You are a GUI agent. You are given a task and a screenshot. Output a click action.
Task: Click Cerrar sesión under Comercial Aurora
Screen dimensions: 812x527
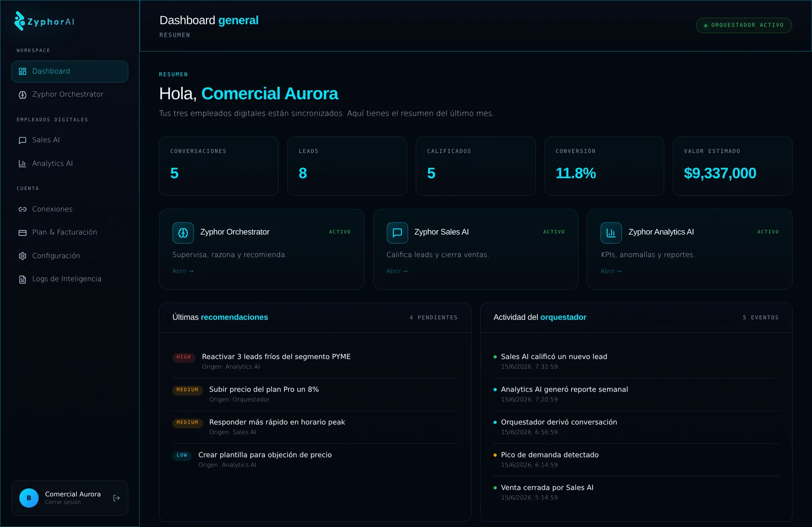63,502
